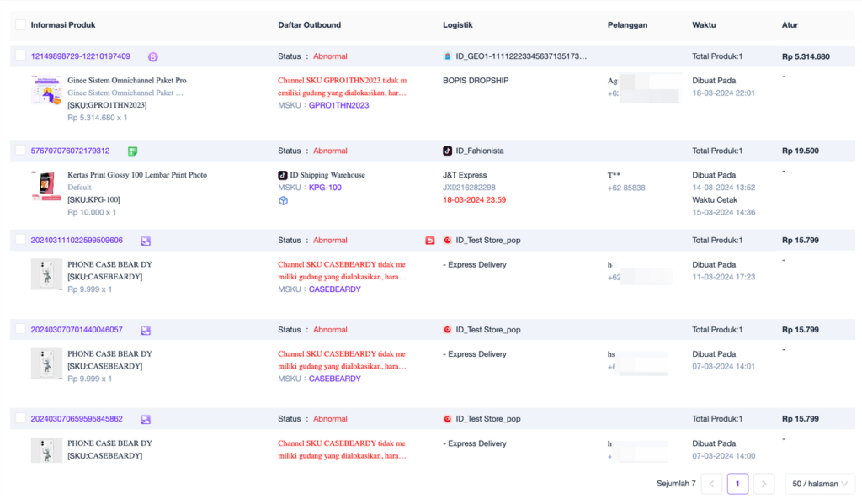Open tracking number JX0216282298
Image resolution: width=862 pixels, height=504 pixels.
pos(469,188)
